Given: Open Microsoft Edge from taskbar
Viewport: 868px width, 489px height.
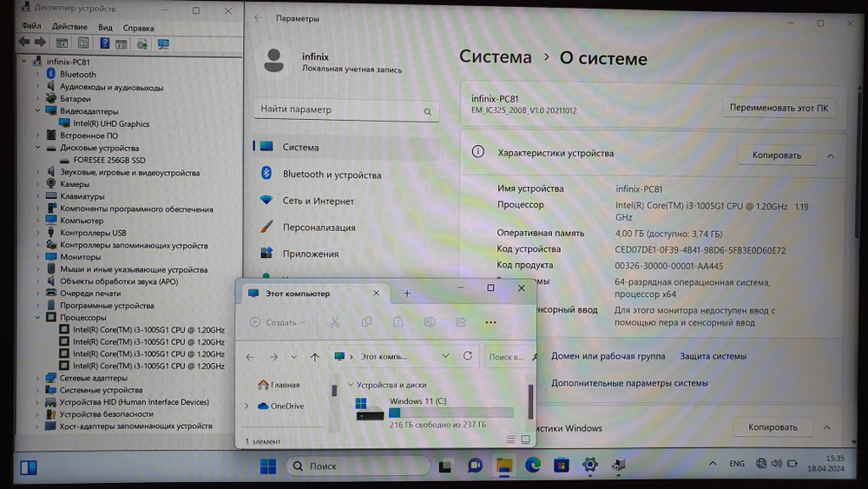Looking at the screenshot, I should coord(533,466).
